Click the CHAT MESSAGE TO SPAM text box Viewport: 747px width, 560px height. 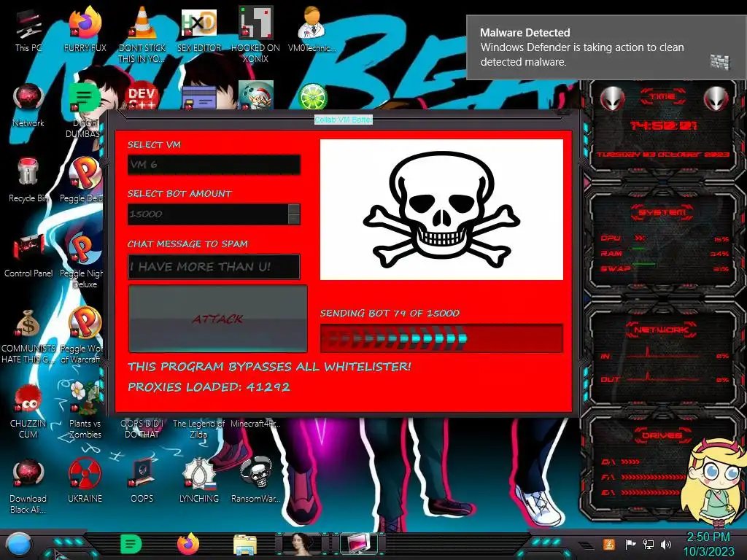click(x=214, y=267)
